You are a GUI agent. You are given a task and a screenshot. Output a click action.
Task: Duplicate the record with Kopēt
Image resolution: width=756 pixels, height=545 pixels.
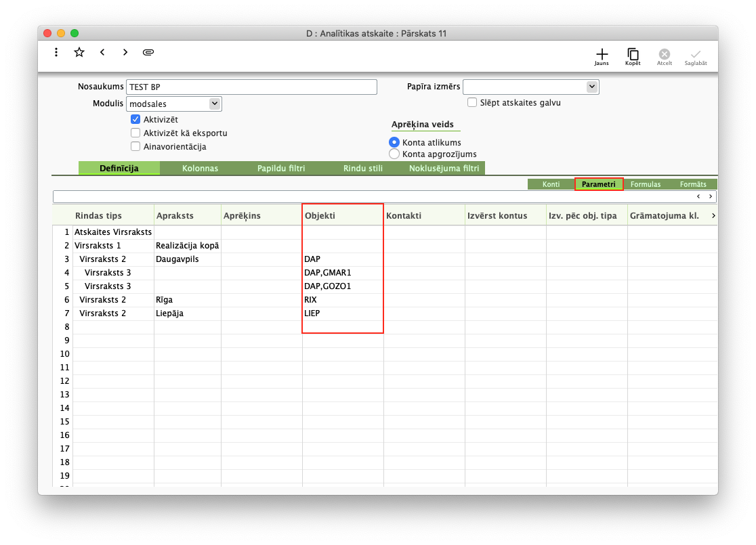click(633, 57)
